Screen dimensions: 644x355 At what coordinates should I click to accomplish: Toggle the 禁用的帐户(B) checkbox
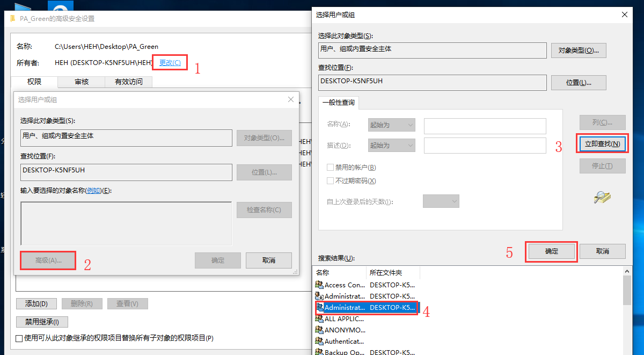pyautogui.click(x=330, y=168)
